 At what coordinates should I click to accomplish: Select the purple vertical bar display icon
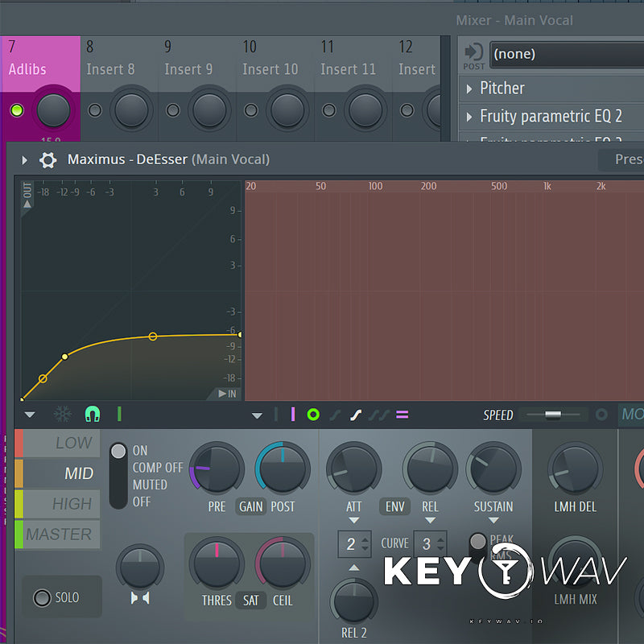point(293,415)
